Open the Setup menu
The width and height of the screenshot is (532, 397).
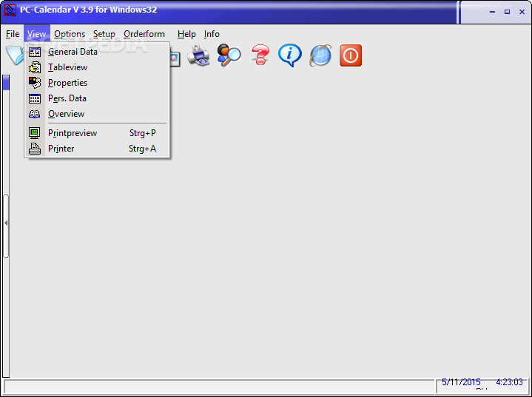(x=104, y=34)
